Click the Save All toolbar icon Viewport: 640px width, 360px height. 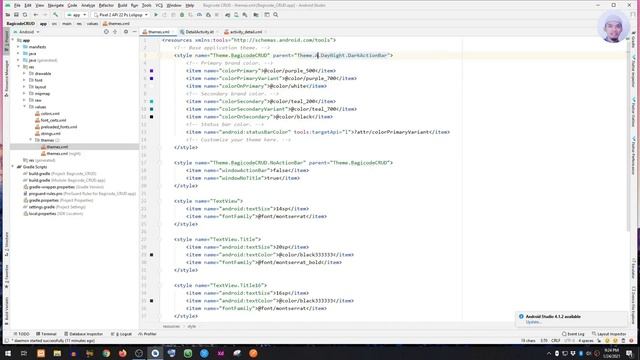pyautogui.click(x=16, y=15)
